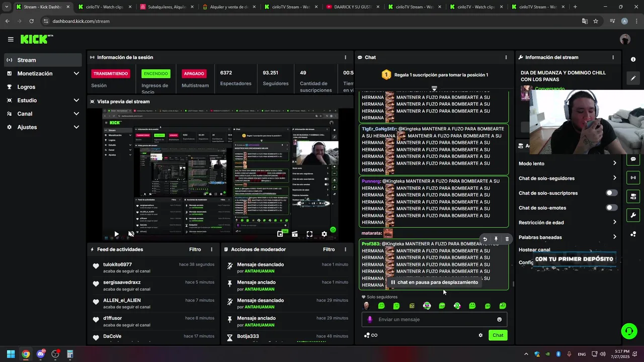Reply to Prof383's chat message
This screenshot has width=644, height=362.
click(x=485, y=239)
